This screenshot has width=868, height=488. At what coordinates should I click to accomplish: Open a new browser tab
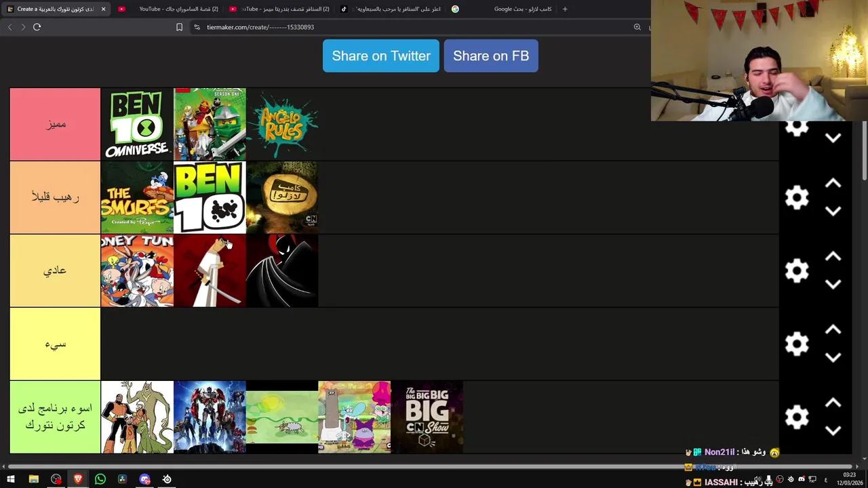tap(565, 9)
